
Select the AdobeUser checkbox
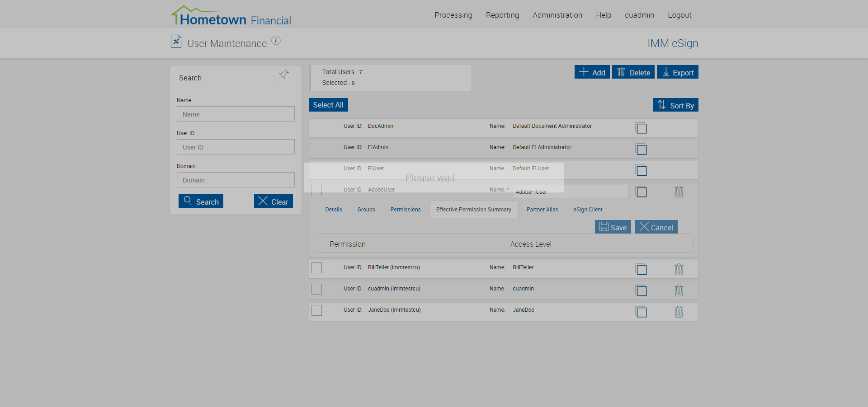coord(317,190)
